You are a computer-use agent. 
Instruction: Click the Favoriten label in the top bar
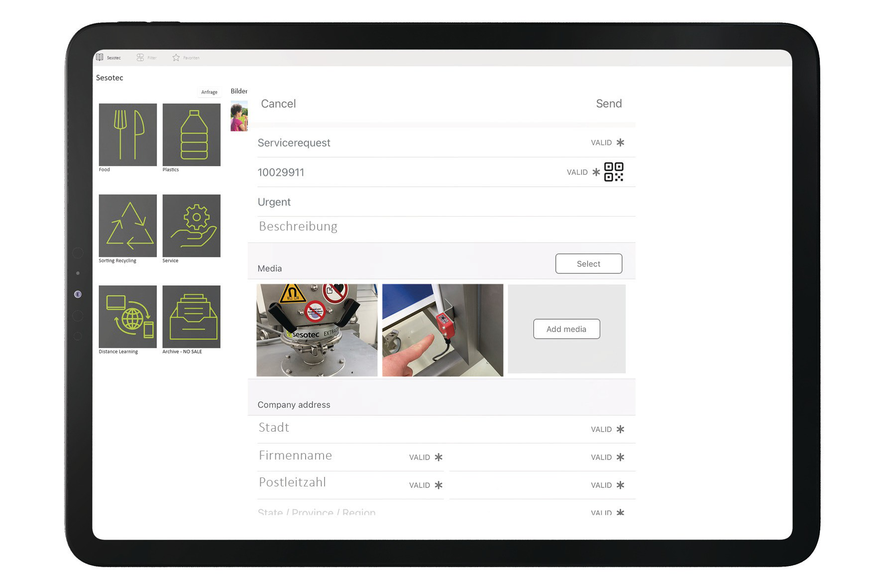coord(191,58)
